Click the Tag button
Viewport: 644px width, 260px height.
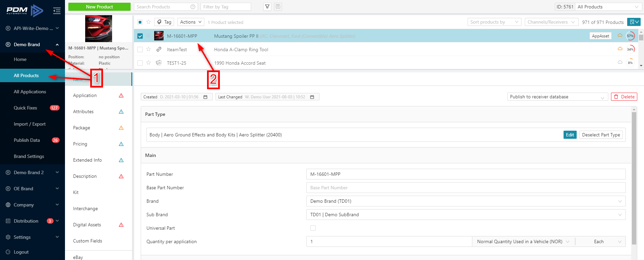[x=164, y=22]
